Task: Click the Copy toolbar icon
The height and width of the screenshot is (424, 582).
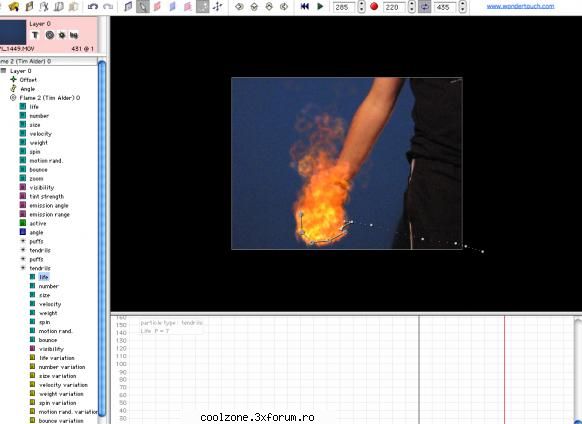Action: (59, 6)
